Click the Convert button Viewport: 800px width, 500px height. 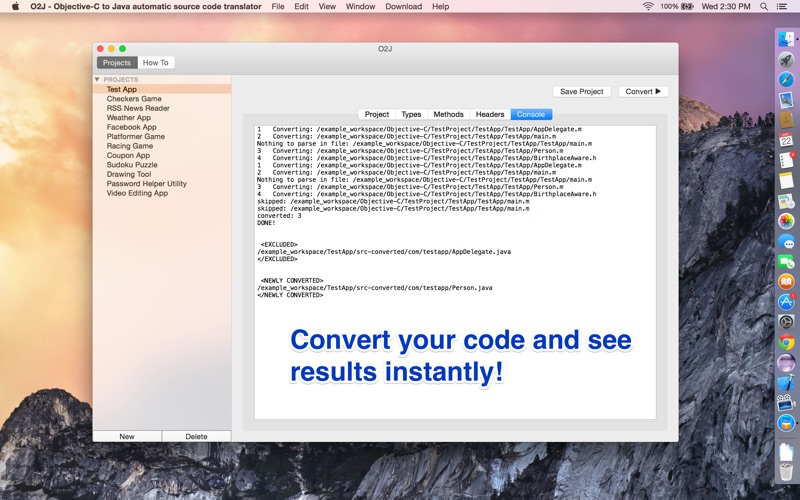click(643, 91)
